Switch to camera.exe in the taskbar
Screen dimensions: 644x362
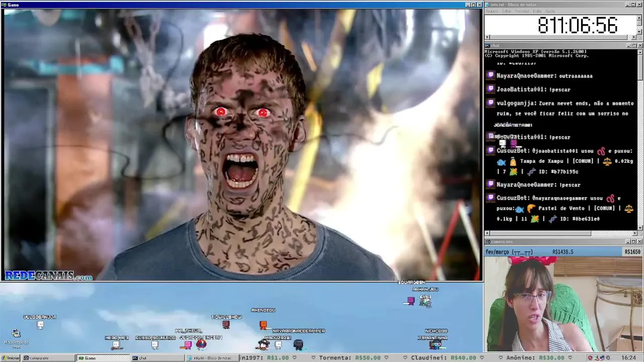click(48, 358)
